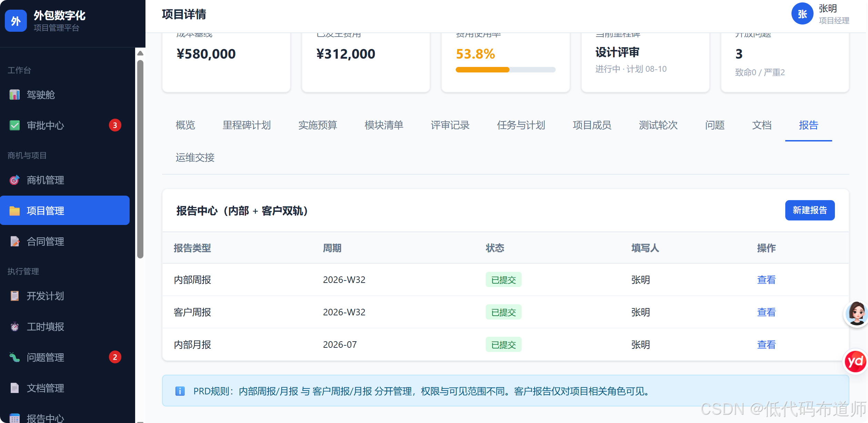
Task: Select the 测试轮次 tab
Action: [x=658, y=125]
